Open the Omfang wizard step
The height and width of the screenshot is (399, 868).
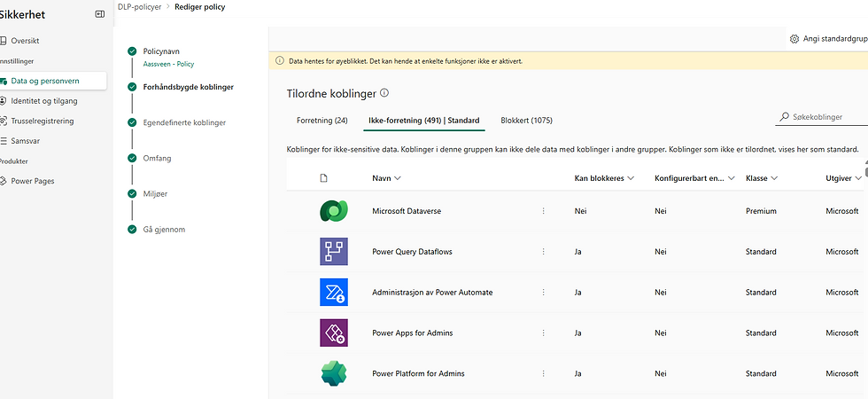pos(158,158)
